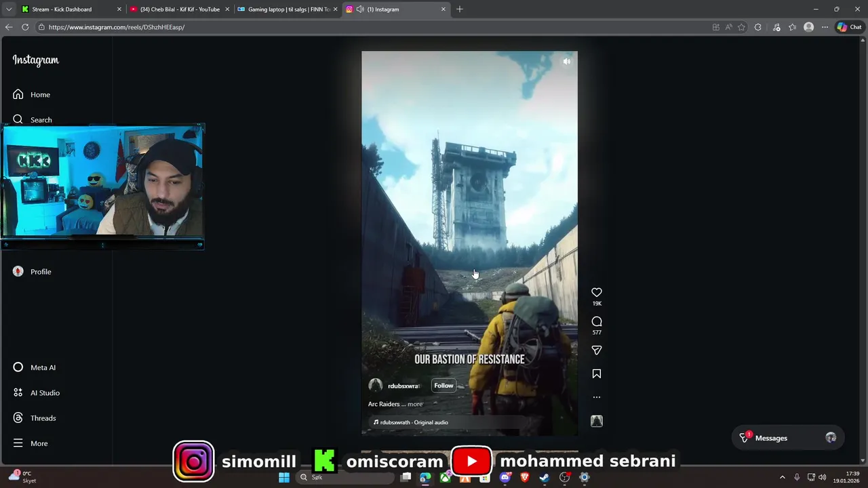Image resolution: width=868 pixels, height=488 pixels.
Task: Mute the Instagram tab audio icon
Action: (360, 9)
